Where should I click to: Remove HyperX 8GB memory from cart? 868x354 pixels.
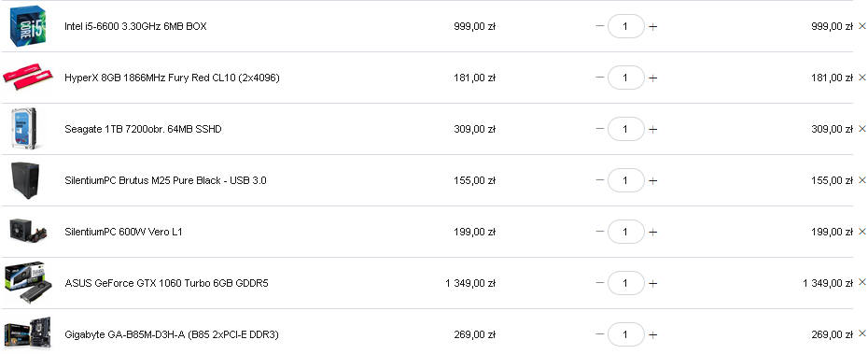coord(861,78)
